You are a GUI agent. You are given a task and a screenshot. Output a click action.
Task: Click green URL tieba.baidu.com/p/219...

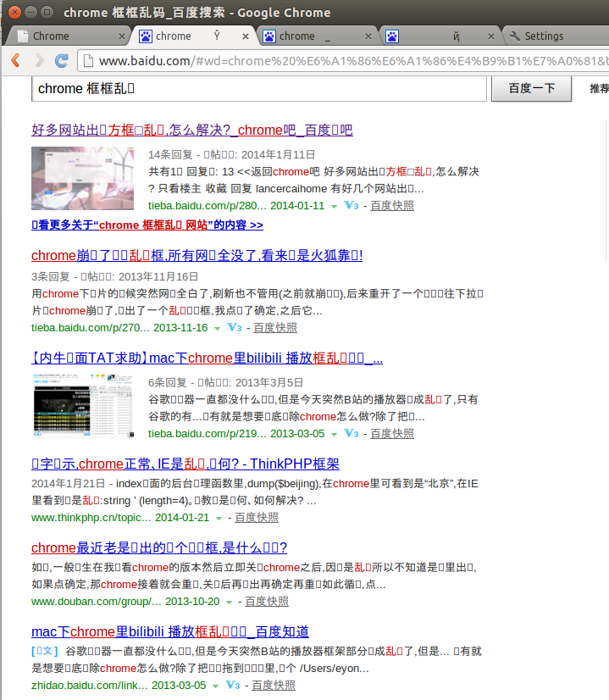click(207, 434)
